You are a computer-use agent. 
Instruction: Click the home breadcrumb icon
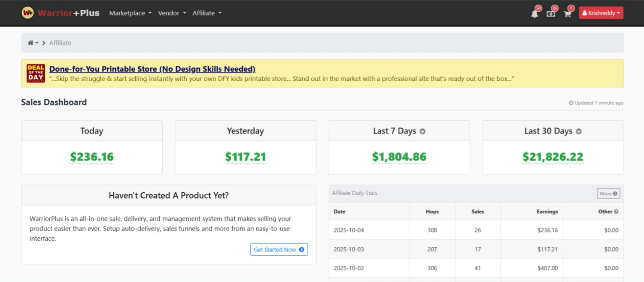(x=30, y=43)
